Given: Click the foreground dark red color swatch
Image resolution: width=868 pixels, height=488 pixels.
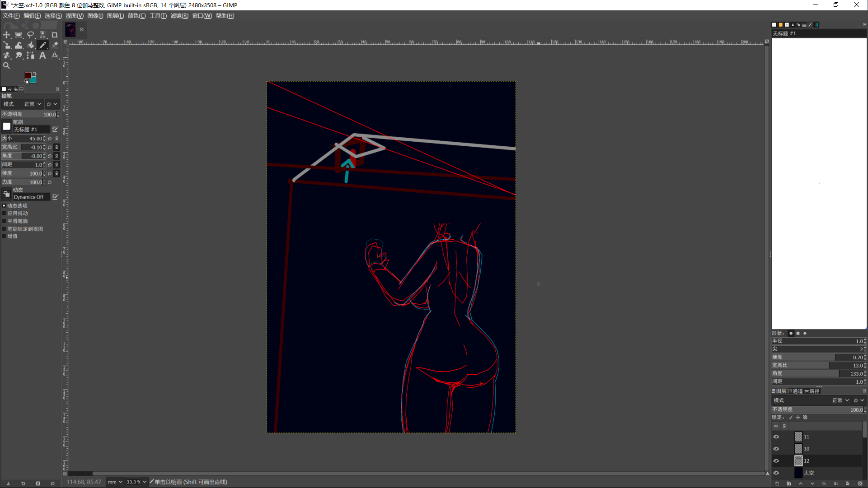Looking at the screenshot, I should 28,75.
